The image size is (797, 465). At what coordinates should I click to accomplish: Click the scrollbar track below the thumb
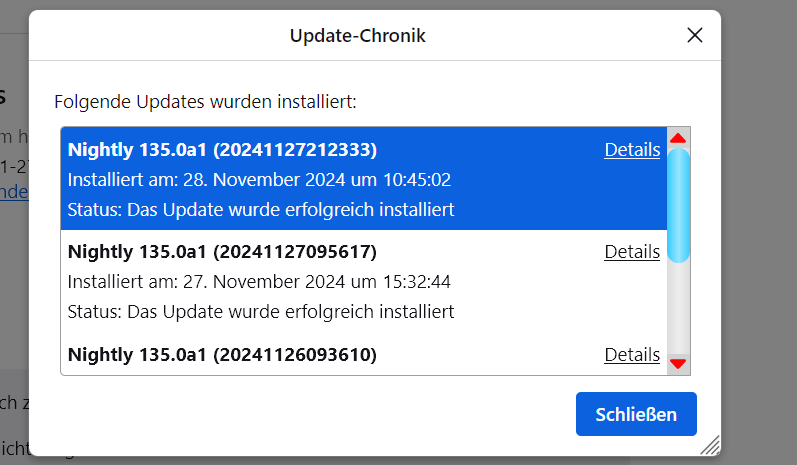click(678, 310)
